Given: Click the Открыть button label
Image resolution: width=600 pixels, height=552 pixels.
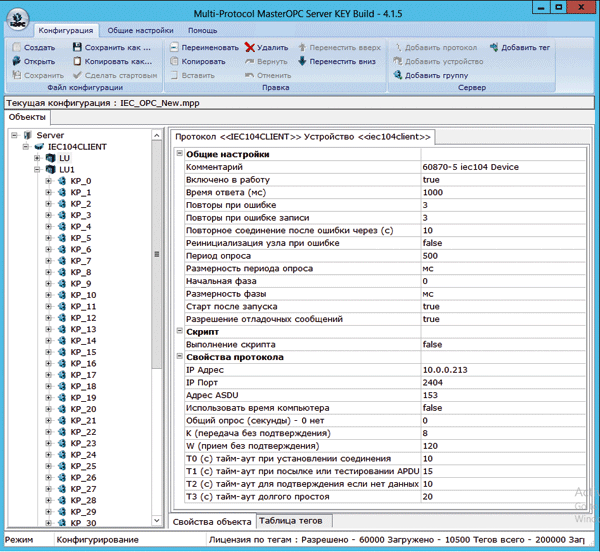Looking at the screenshot, I should (39, 62).
